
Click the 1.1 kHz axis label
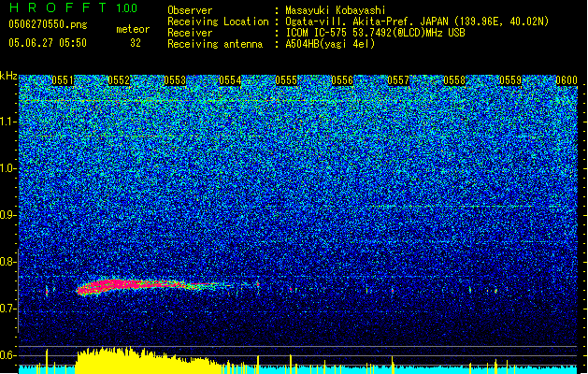8,122
